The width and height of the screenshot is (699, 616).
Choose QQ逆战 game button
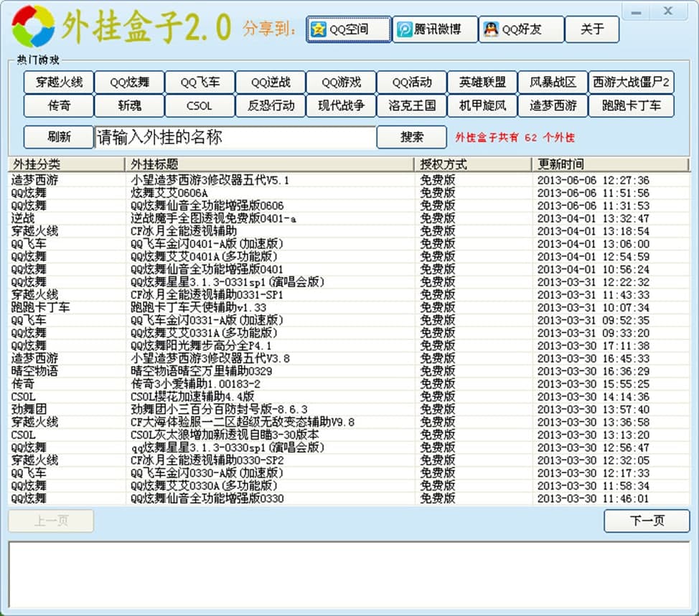pos(271,82)
